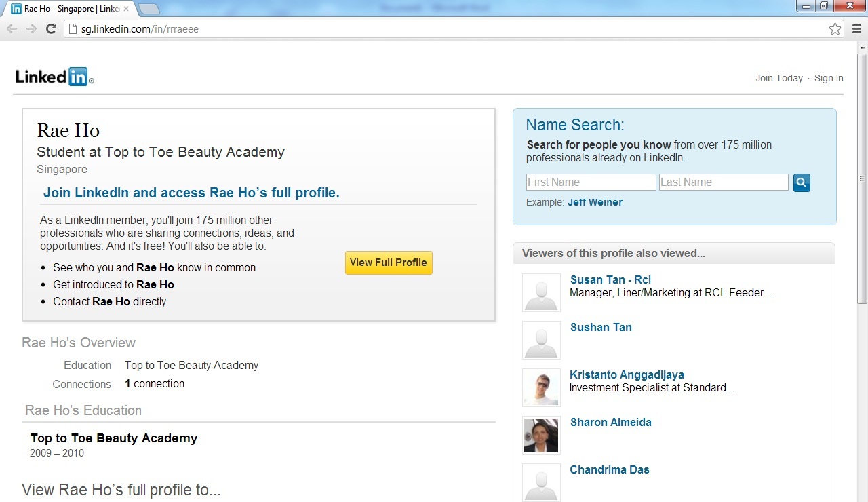
Task: Click Sign In link
Action: click(x=829, y=78)
